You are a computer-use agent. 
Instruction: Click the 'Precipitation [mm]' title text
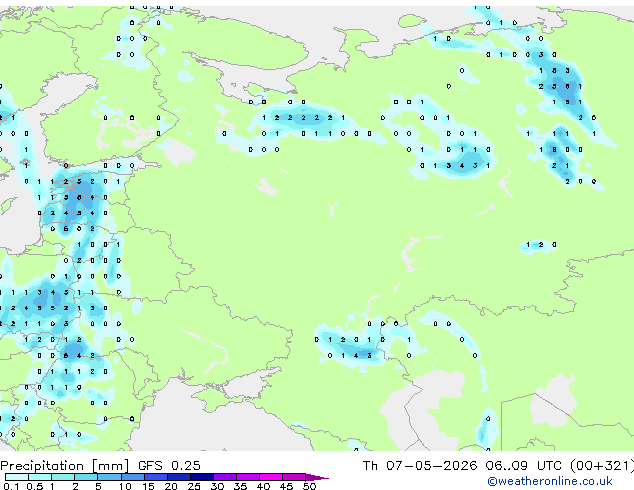(x=65, y=466)
